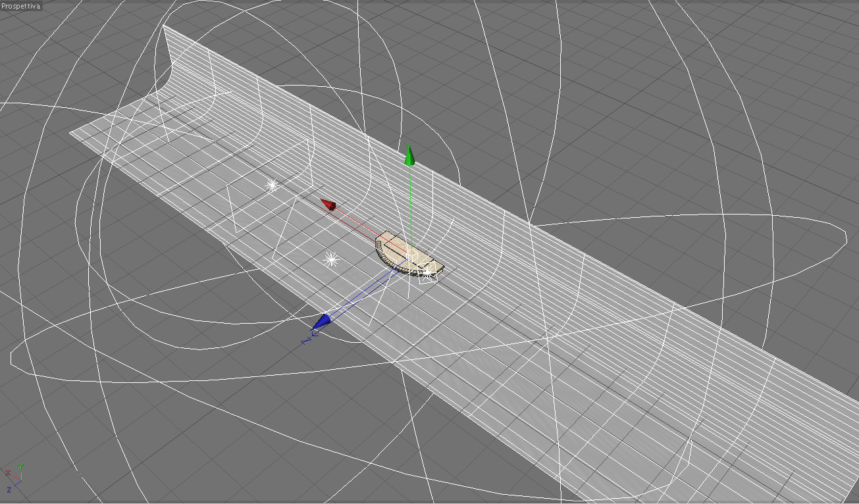Click the Z label below the blue arrow
This screenshot has height=504, width=859.
(305, 341)
